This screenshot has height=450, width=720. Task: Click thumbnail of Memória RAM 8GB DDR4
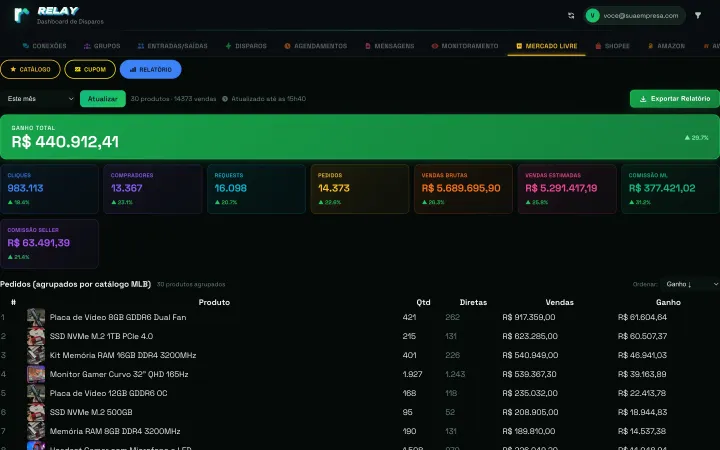coord(36,431)
